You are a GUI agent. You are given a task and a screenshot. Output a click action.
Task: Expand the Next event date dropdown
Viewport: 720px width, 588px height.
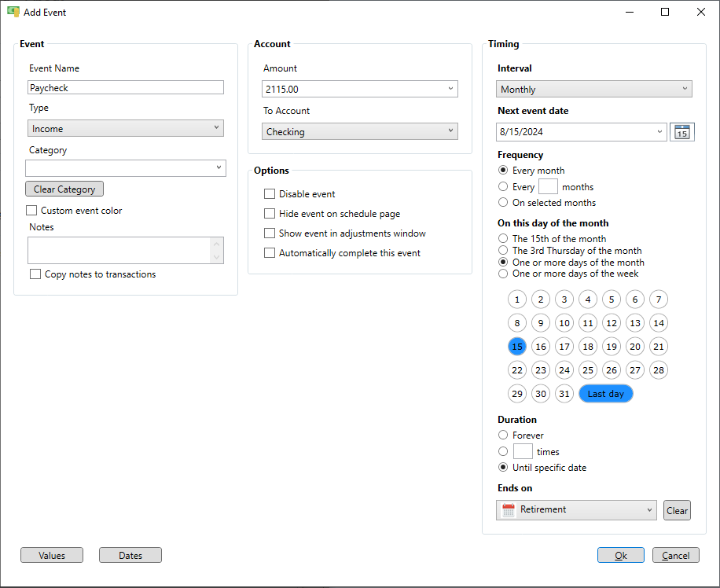click(659, 132)
